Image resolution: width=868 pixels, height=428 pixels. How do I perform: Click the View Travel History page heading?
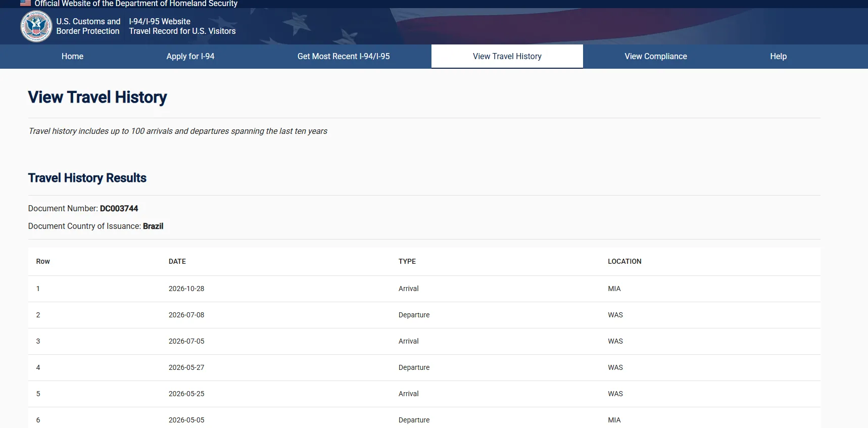click(x=98, y=97)
